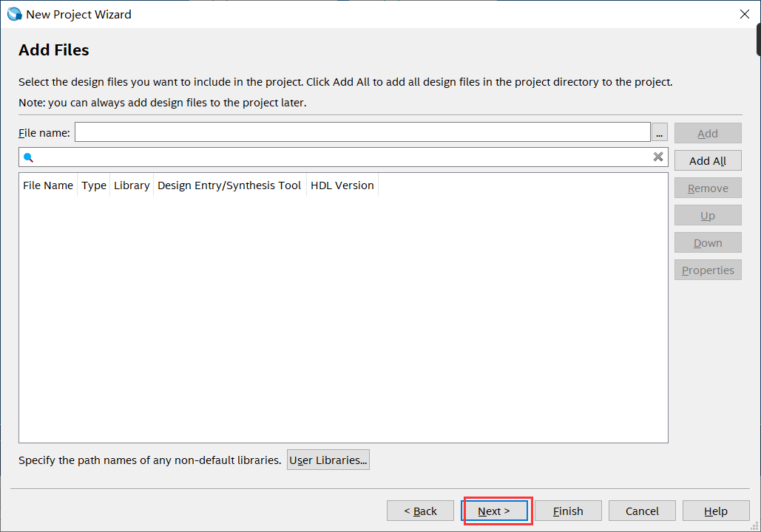Click the magnifier search icon

click(28, 157)
